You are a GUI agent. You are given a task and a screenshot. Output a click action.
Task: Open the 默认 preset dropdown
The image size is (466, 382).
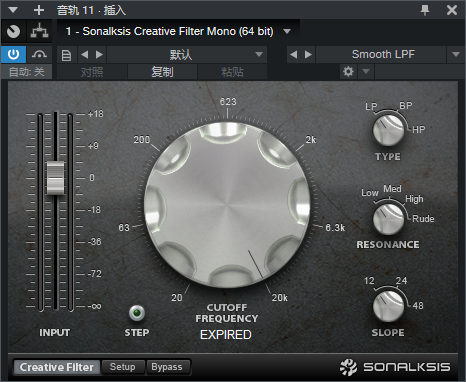(x=187, y=55)
